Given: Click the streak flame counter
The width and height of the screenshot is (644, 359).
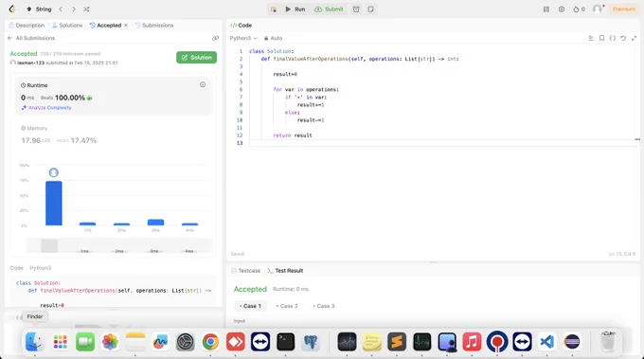Looking at the screenshot, I should coord(579,9).
